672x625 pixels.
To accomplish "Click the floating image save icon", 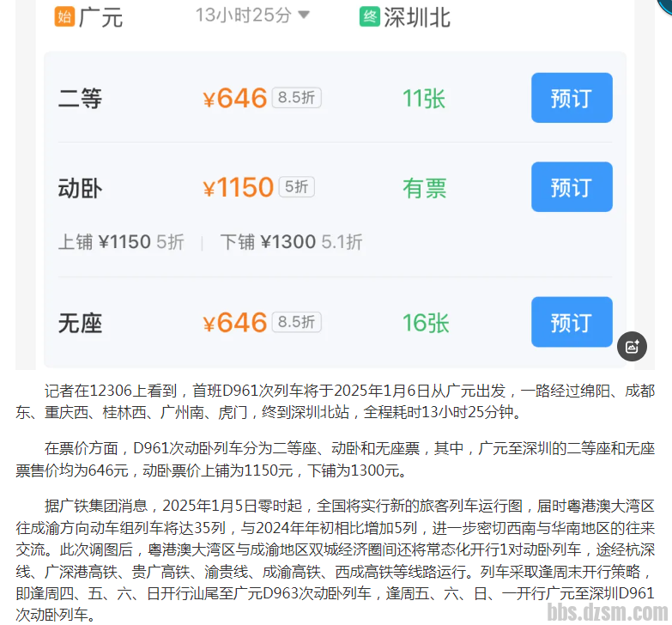I will coord(633,346).
